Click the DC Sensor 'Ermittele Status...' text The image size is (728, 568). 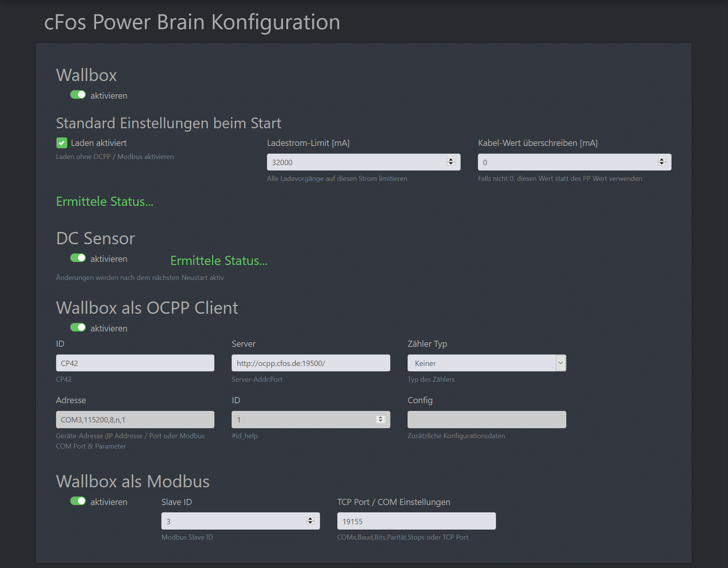[219, 260]
